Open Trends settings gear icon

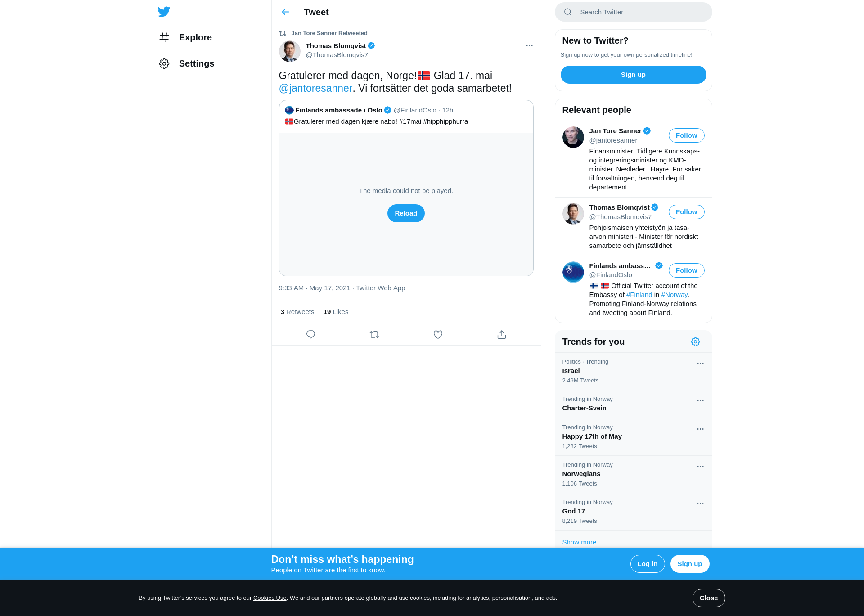click(x=695, y=342)
